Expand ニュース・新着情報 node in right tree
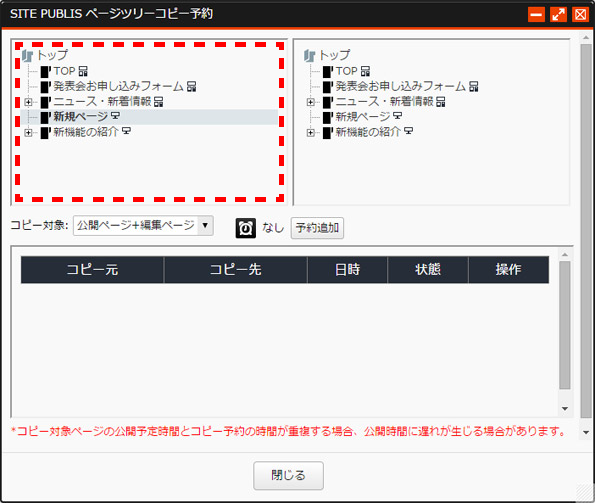Screen dimensions: 595x503 click(x=310, y=102)
